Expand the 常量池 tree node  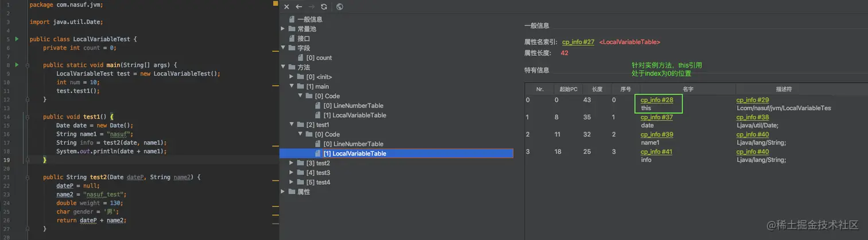click(283, 29)
